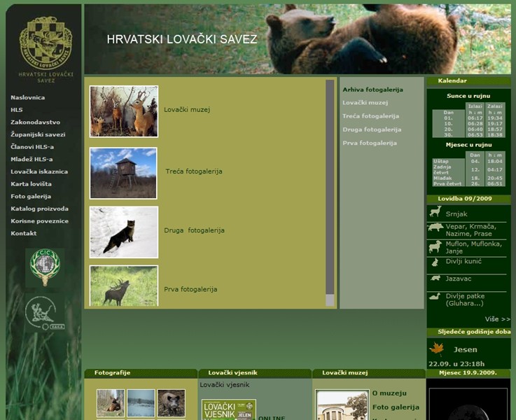
Task: Open the Lovački muzej gallery text link
Action: 187,109
